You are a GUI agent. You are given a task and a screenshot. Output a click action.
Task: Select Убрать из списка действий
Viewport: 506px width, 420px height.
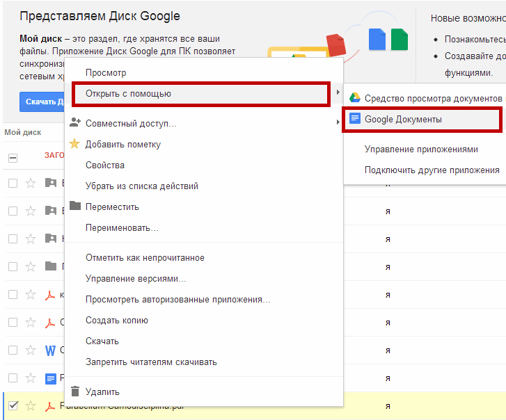[x=204, y=186]
